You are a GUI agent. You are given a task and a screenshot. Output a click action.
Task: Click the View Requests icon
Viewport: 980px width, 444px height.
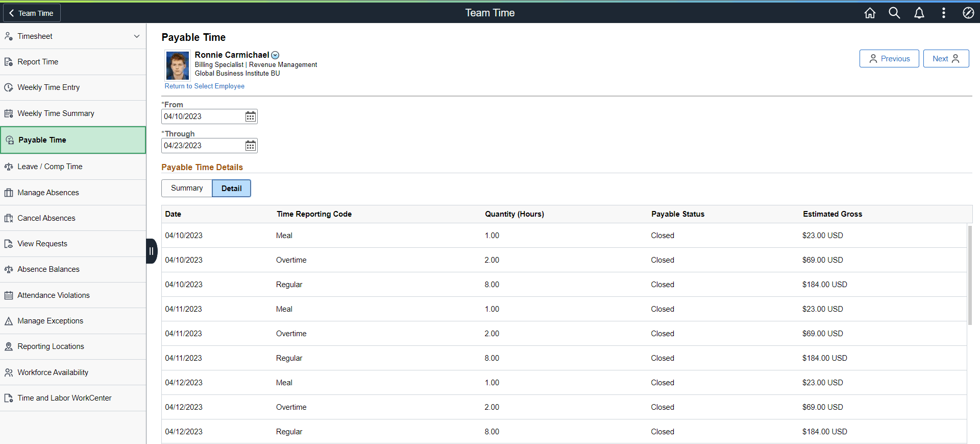(x=9, y=244)
